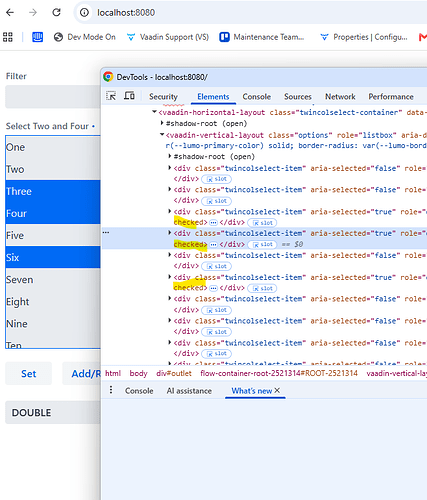Click the Set button
Image resolution: width=427 pixels, height=500 pixels.
click(29, 374)
